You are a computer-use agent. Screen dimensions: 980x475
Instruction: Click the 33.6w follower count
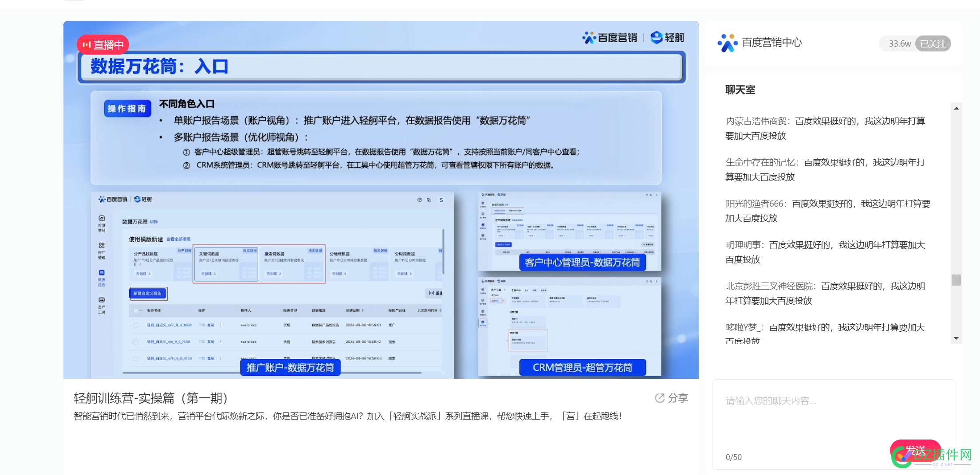click(900, 43)
